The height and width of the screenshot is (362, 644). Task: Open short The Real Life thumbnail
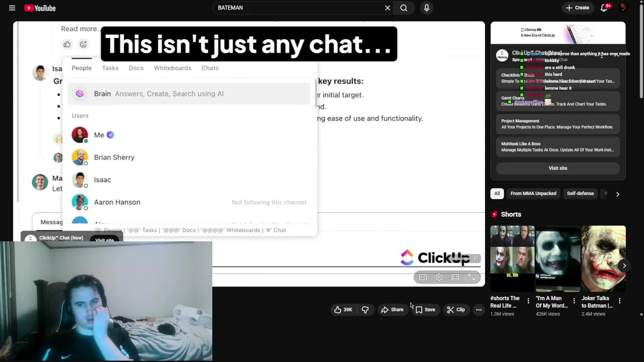tap(512, 258)
